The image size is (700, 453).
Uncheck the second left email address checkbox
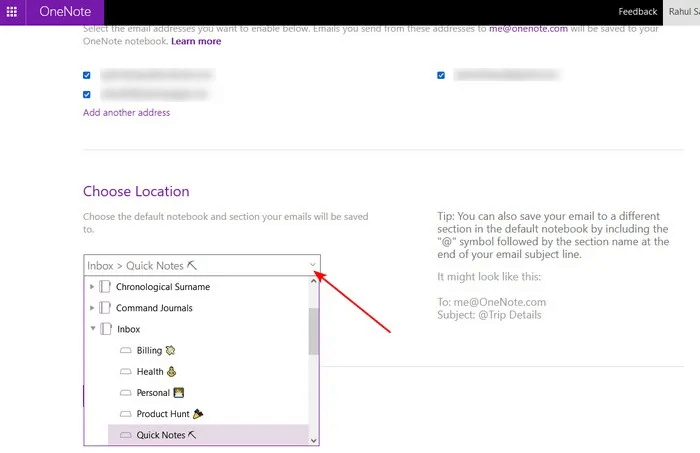tap(87, 94)
